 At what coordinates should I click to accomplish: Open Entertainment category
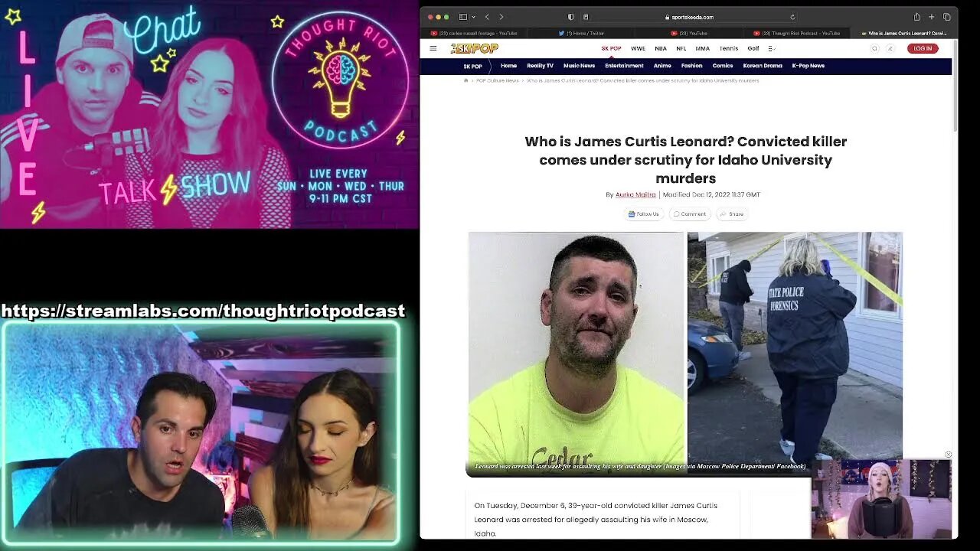pos(624,66)
